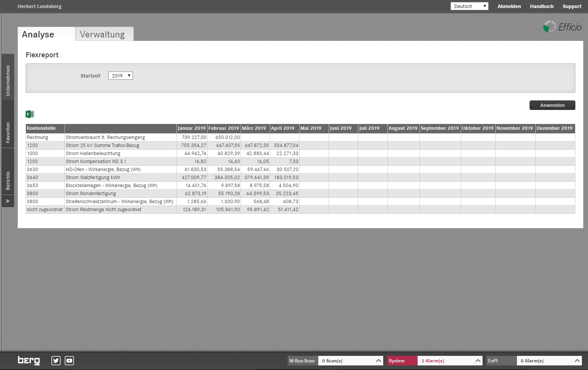Expand the System alarms panel chevron
588x370 pixels.
point(478,361)
